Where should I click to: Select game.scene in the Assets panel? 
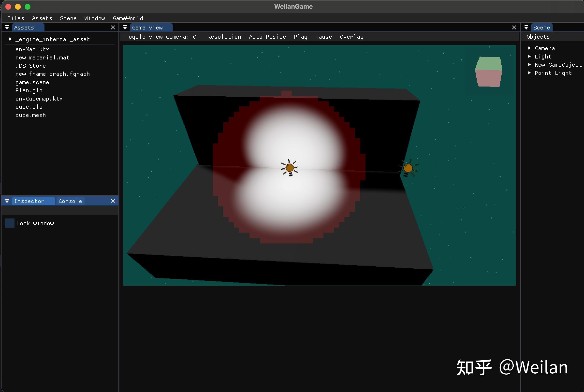click(32, 82)
